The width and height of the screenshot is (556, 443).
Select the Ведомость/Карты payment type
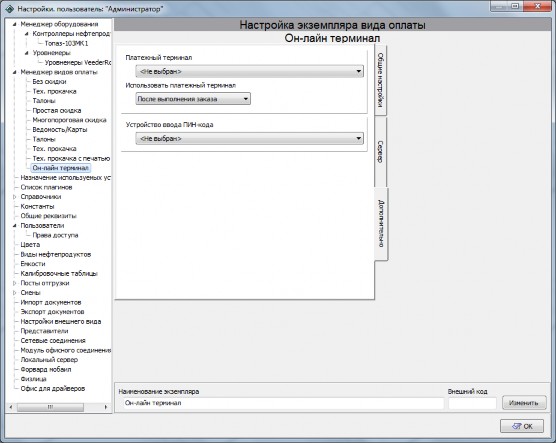pyautogui.click(x=60, y=130)
